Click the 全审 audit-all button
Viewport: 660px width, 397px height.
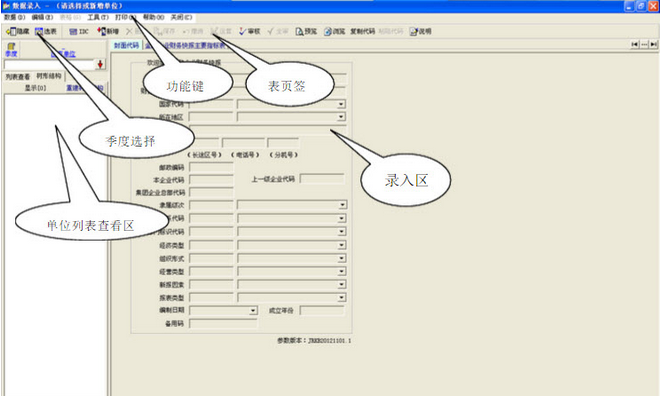[x=278, y=32]
